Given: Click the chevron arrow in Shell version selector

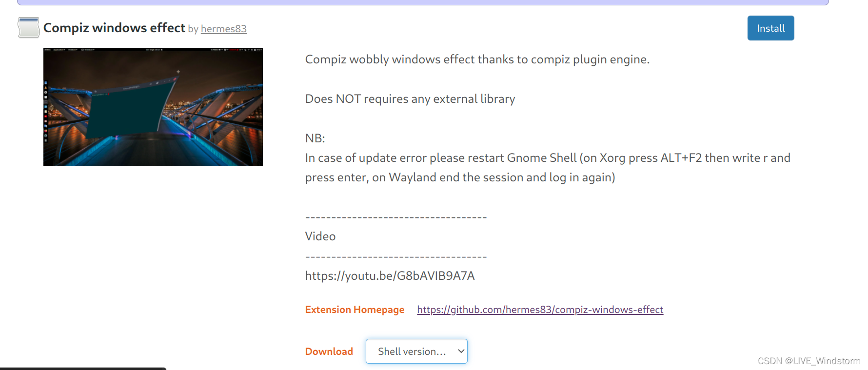Looking at the screenshot, I should point(461,351).
